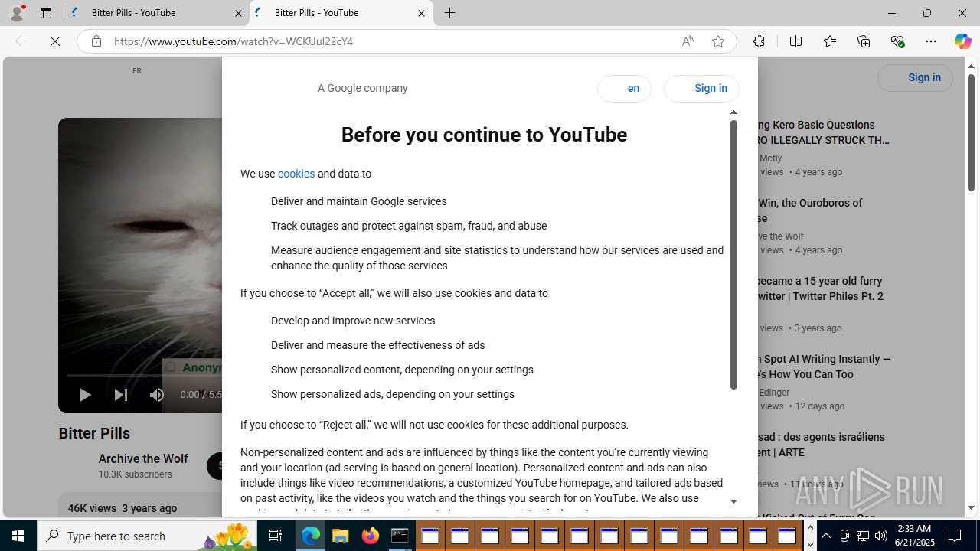Click the Bitter Pills video title

click(x=94, y=433)
